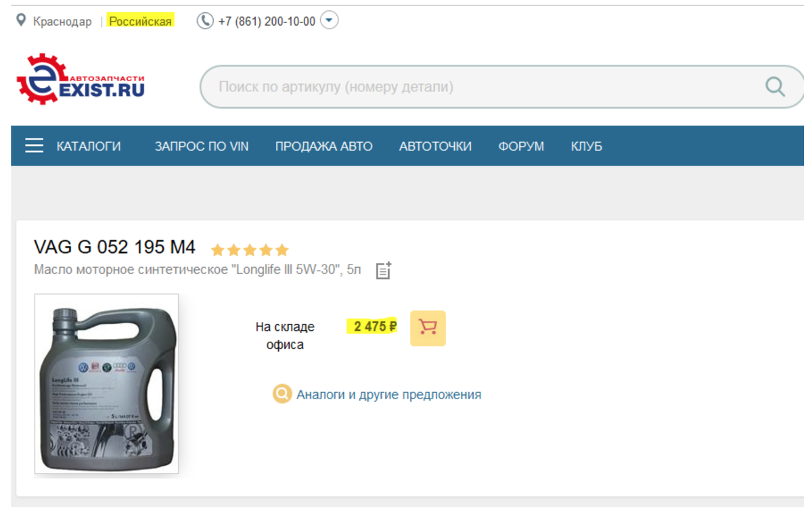Expand the phone numbers dropdown arrow
812x510 pixels.
pyautogui.click(x=329, y=21)
